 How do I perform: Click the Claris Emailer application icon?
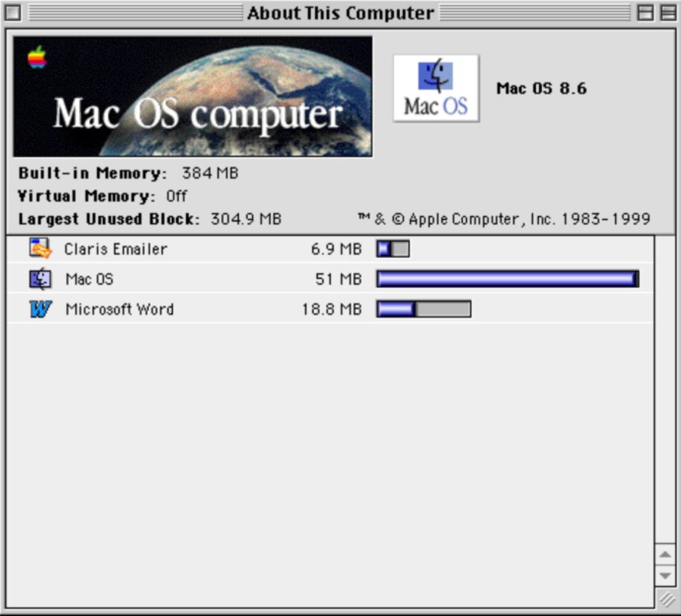pos(41,249)
